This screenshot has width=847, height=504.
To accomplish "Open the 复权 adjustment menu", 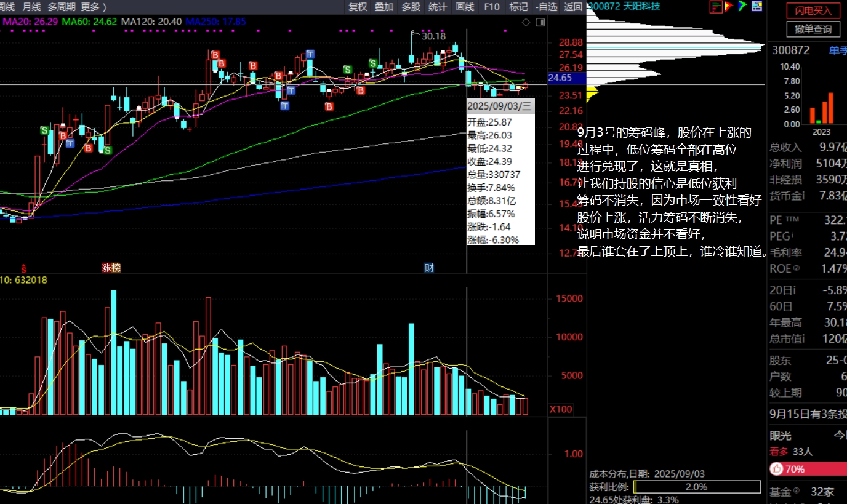I will click(358, 7).
